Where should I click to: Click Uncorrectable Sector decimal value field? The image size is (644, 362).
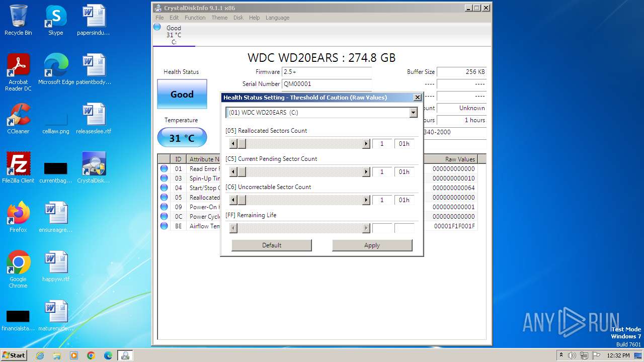382,200
